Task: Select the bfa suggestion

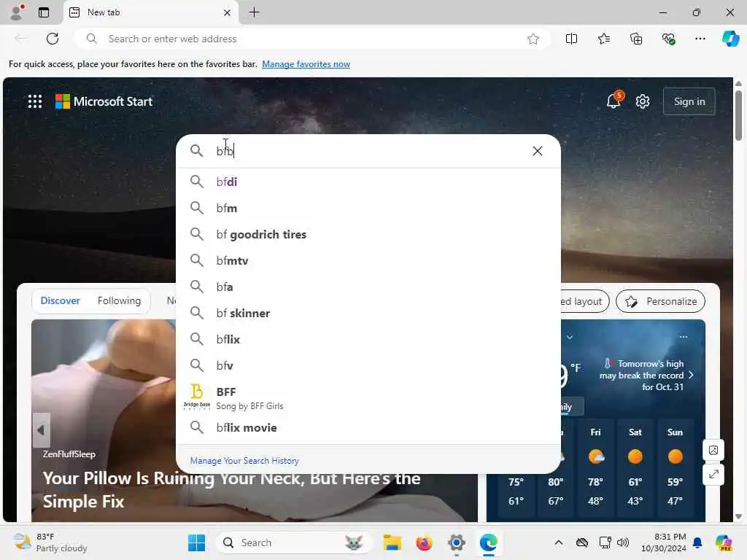Action: [x=368, y=287]
